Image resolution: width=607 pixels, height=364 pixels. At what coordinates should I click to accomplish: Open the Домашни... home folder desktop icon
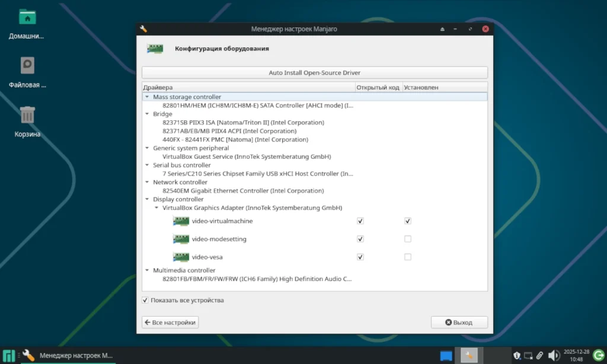coord(27,17)
